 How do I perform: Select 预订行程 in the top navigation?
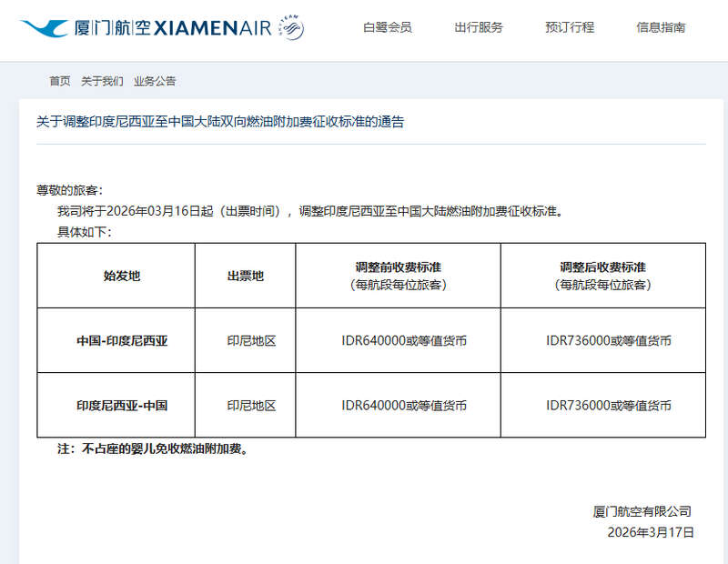[x=570, y=27]
